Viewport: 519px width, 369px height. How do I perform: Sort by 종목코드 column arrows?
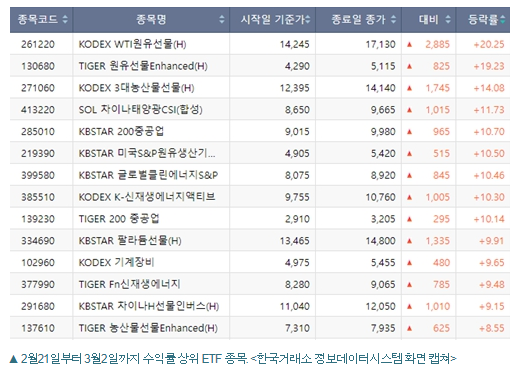[x=65, y=19]
